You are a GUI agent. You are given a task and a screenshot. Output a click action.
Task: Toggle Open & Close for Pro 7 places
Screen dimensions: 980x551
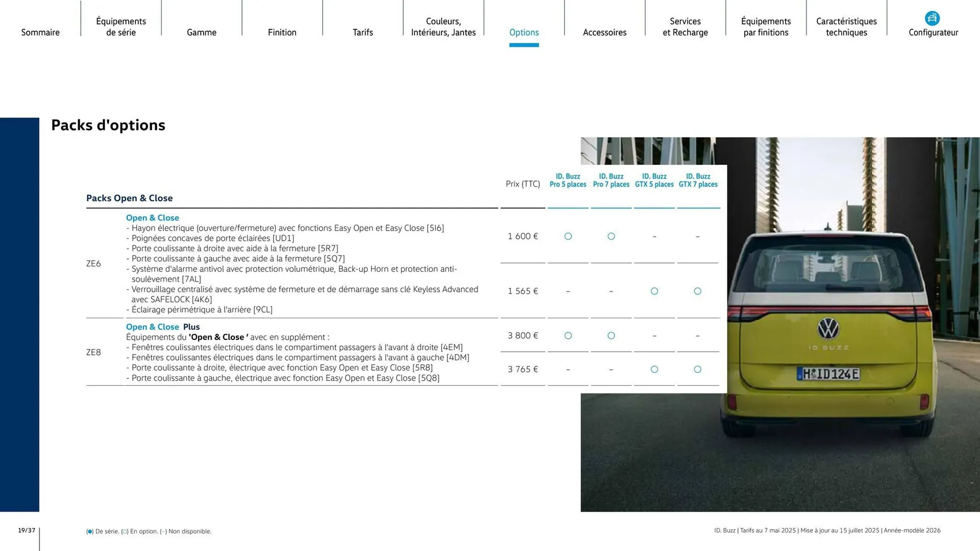pyautogui.click(x=611, y=236)
